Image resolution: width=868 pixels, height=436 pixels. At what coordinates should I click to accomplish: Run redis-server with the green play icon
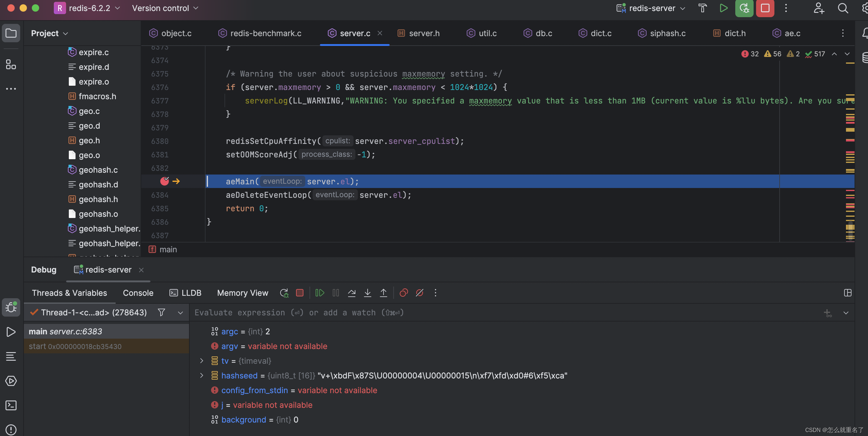coord(723,8)
